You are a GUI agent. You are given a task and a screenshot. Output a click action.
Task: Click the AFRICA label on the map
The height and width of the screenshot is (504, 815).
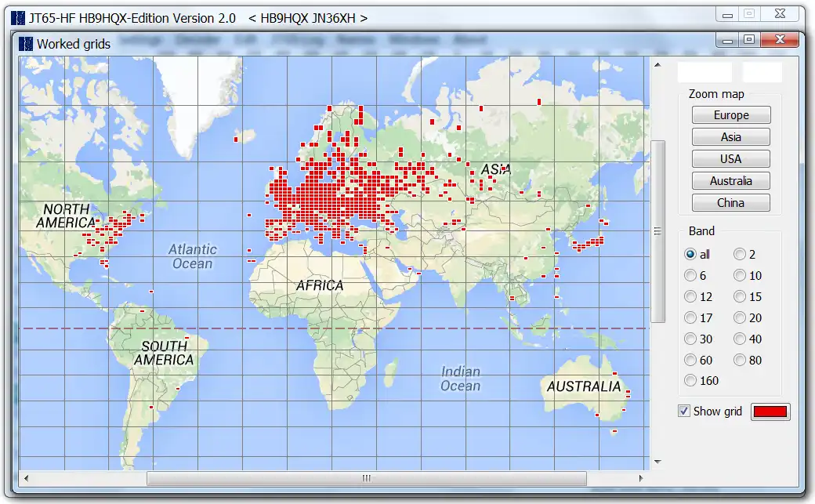320,285
